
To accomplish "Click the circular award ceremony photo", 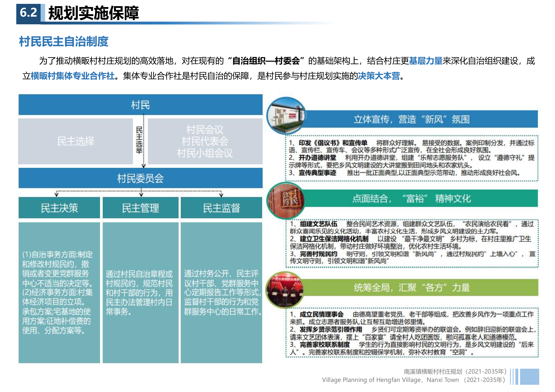I will 284,290.
